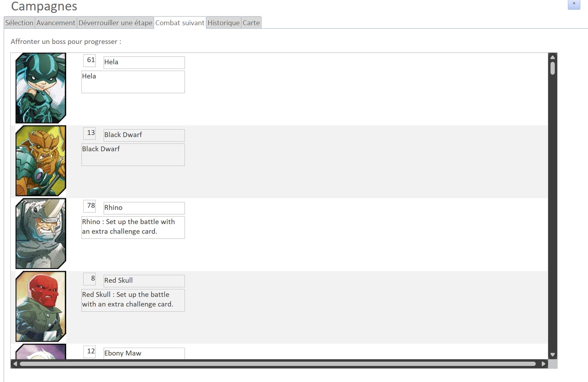Click the Hela description box
588x382 pixels.
tap(133, 82)
